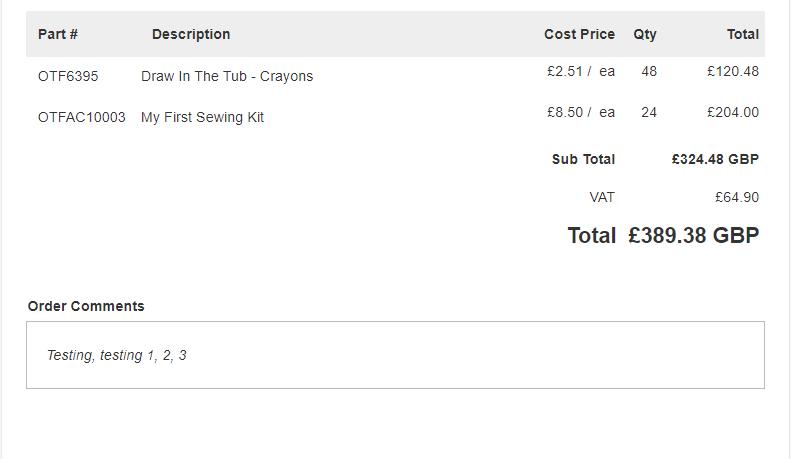The width and height of the screenshot is (791, 459).
Task: Select quantity 24 in the sewing kit row
Action: [649, 112]
